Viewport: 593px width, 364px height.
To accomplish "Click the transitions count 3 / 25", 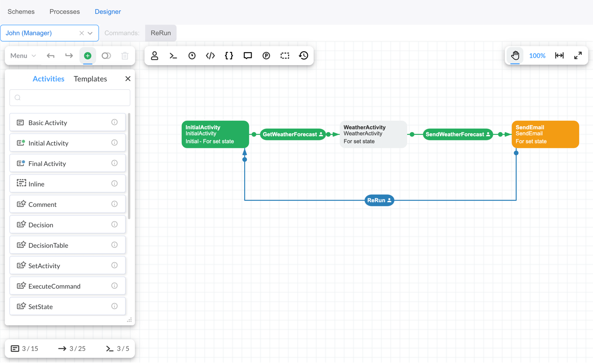I will pos(72,349).
